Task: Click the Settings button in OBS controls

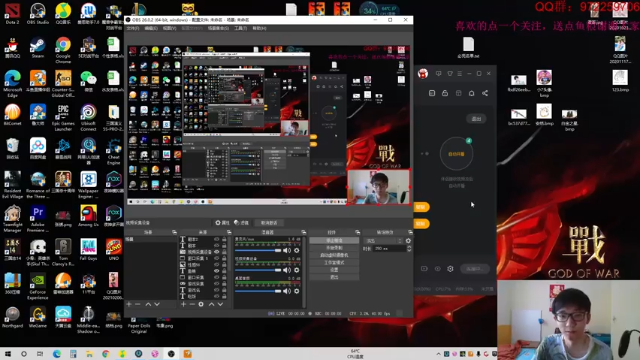Action: [x=334, y=270]
